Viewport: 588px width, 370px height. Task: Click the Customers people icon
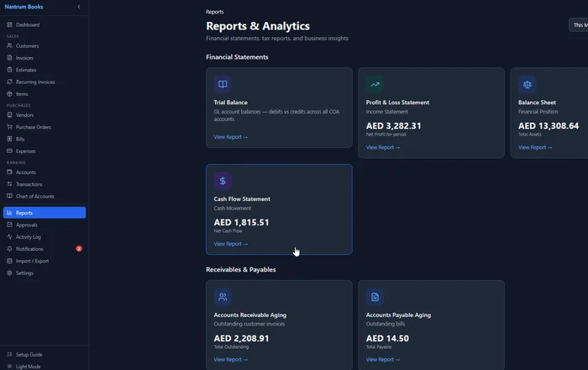coord(9,45)
